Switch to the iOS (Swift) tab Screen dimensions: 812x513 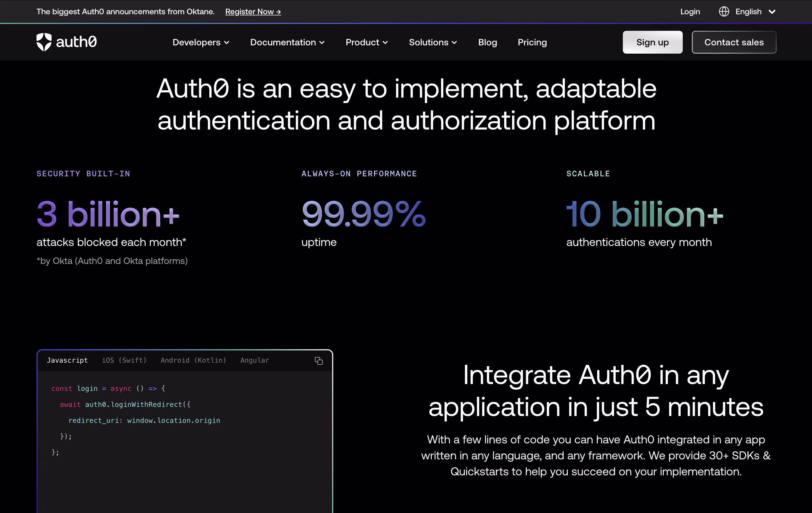pyautogui.click(x=124, y=360)
